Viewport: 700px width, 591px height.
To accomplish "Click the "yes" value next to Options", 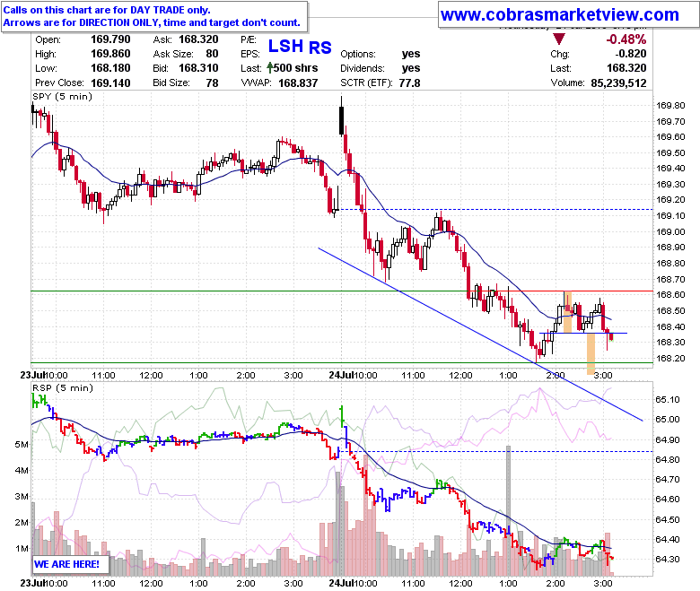I will coord(411,54).
